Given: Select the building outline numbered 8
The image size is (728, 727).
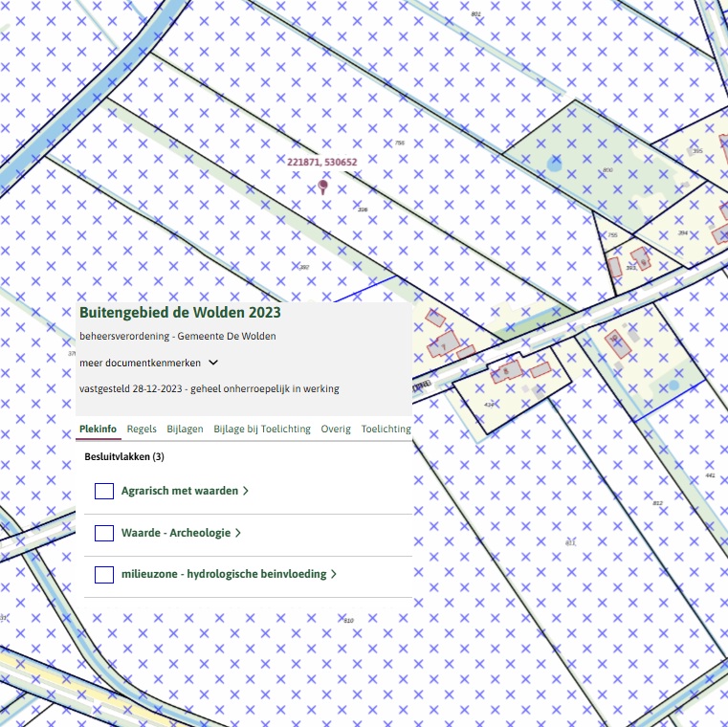Looking at the screenshot, I should (508, 370).
